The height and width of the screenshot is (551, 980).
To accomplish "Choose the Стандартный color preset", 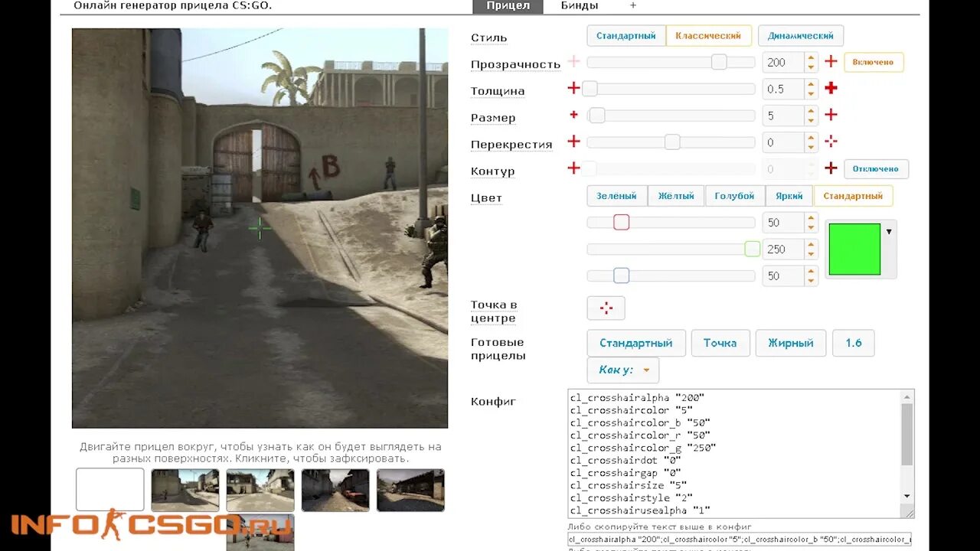I will pyautogui.click(x=853, y=196).
